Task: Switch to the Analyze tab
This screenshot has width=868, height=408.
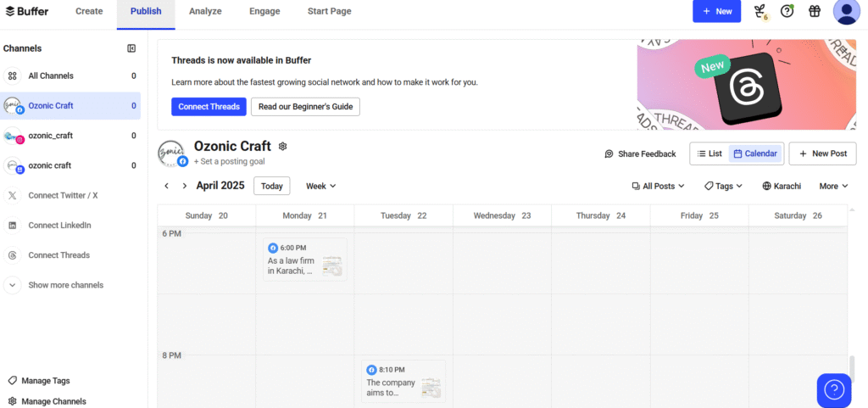Action: 205,12
